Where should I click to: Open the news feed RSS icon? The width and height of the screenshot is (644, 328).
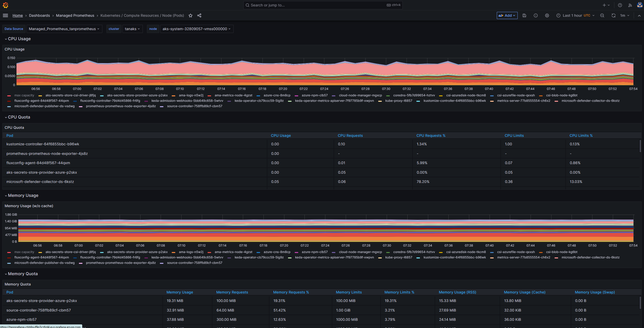coord(630,5)
